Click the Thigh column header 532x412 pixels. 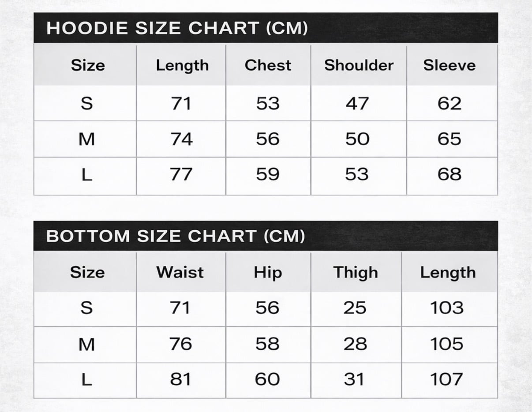356,272
